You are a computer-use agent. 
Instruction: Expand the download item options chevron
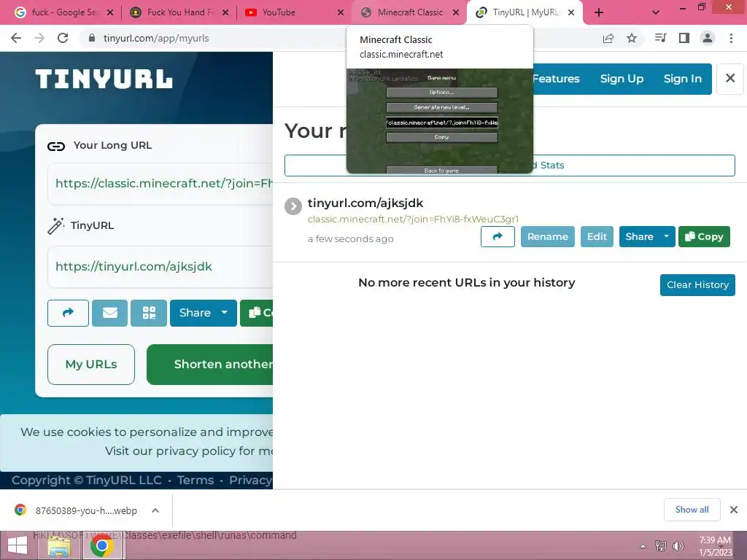coord(155,510)
